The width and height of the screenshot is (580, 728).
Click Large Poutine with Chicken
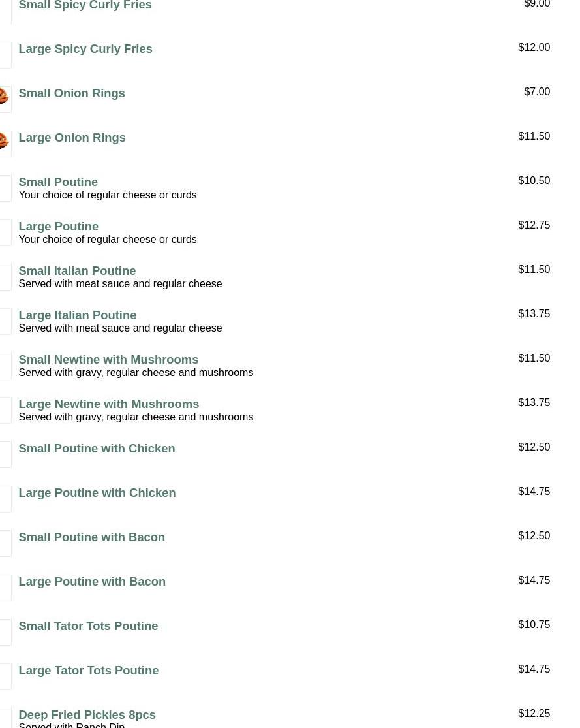tap(97, 493)
